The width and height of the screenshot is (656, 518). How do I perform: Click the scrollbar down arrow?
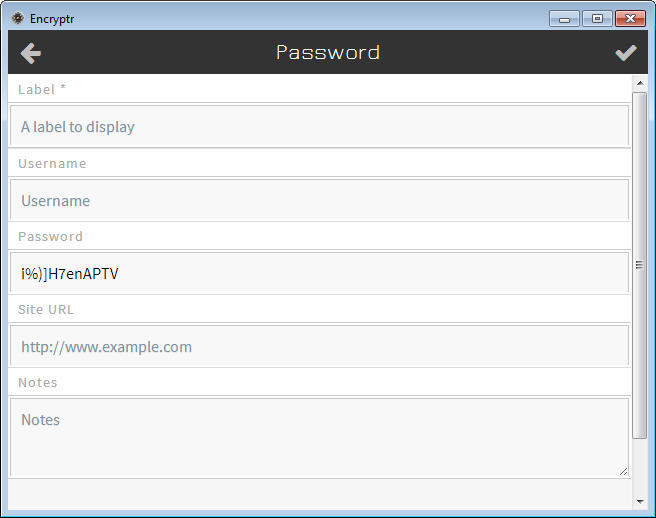point(640,501)
